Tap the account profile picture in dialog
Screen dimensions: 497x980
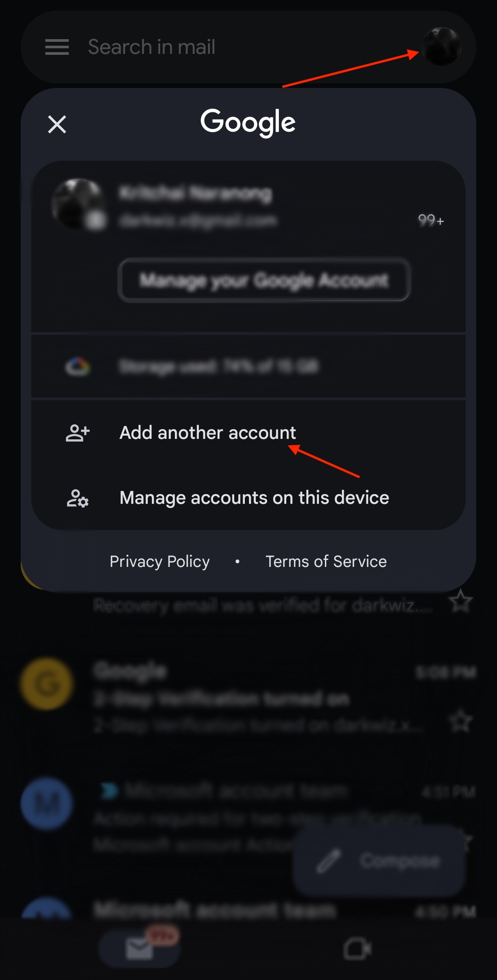click(x=78, y=204)
